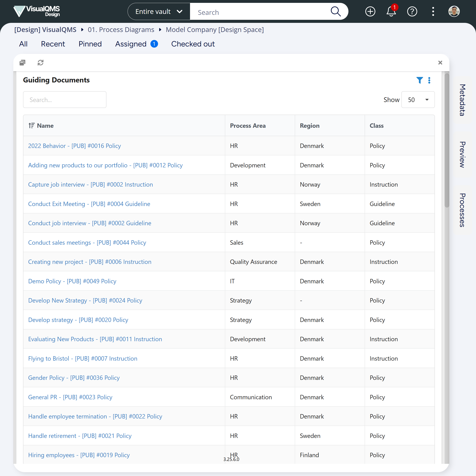The height and width of the screenshot is (476, 476).
Task: Click the blue filter funnel icon
Action: [x=419, y=80]
